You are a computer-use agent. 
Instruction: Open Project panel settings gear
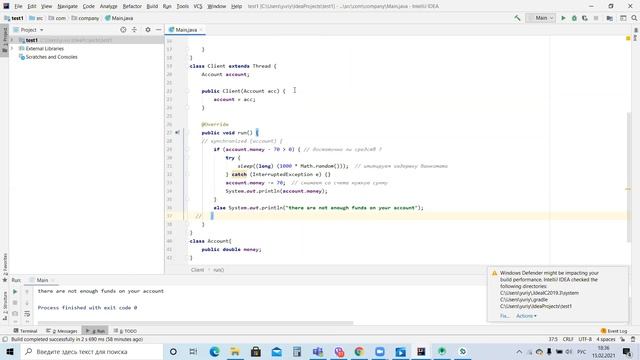point(148,30)
